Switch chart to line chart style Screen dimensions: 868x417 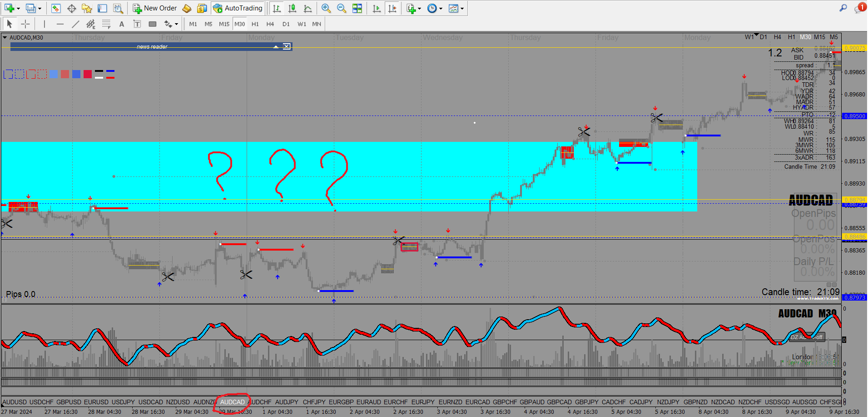[308, 8]
